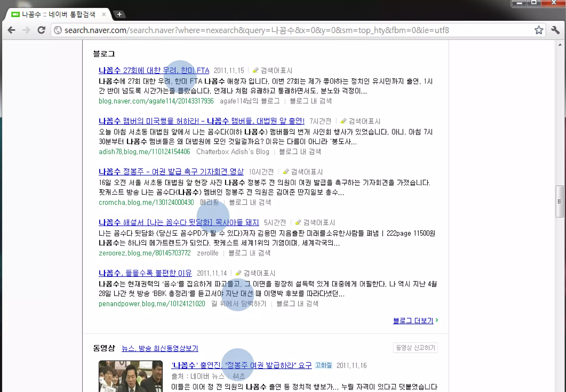Viewport: 566px width, 392px height.
Task: Expand more blog results via 블로그 더보기
Action: [413, 321]
